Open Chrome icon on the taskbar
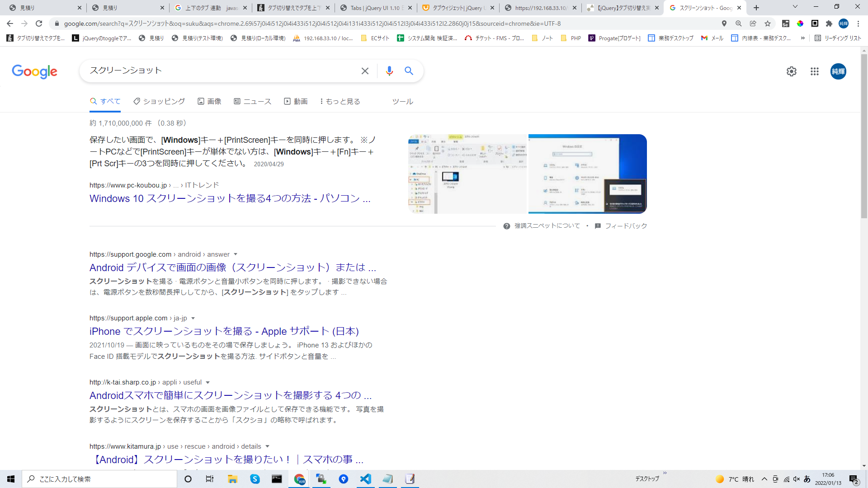The image size is (868, 488). (x=299, y=479)
